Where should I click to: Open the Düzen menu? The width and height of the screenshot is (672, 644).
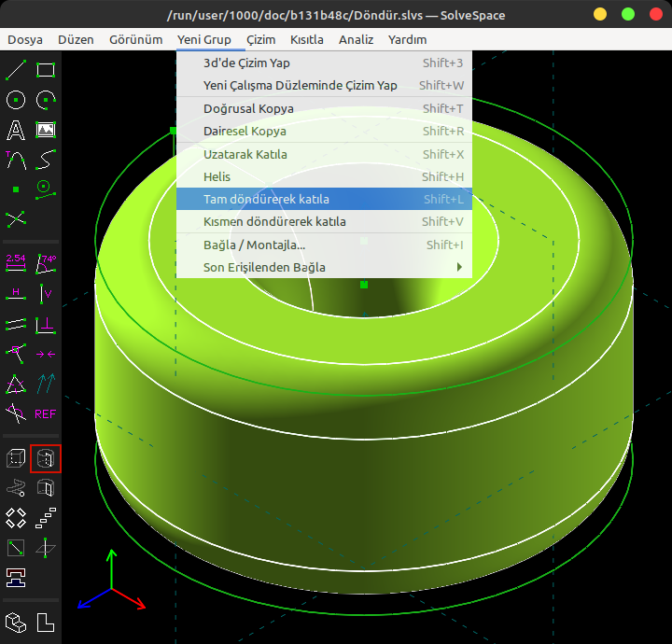[x=76, y=40]
